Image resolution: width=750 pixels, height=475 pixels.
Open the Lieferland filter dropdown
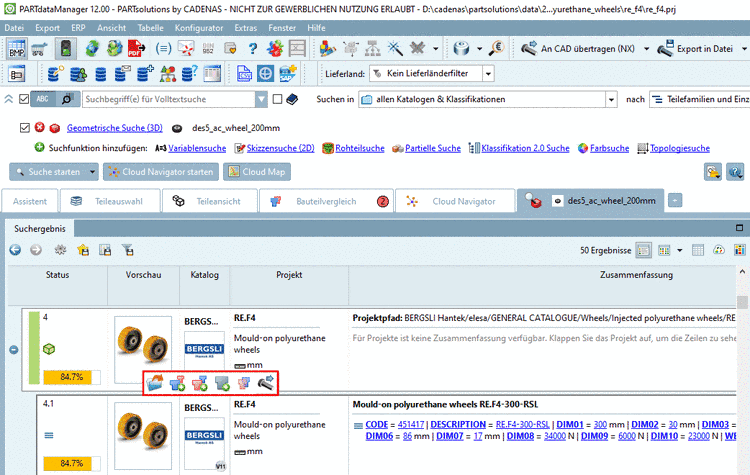pos(488,74)
